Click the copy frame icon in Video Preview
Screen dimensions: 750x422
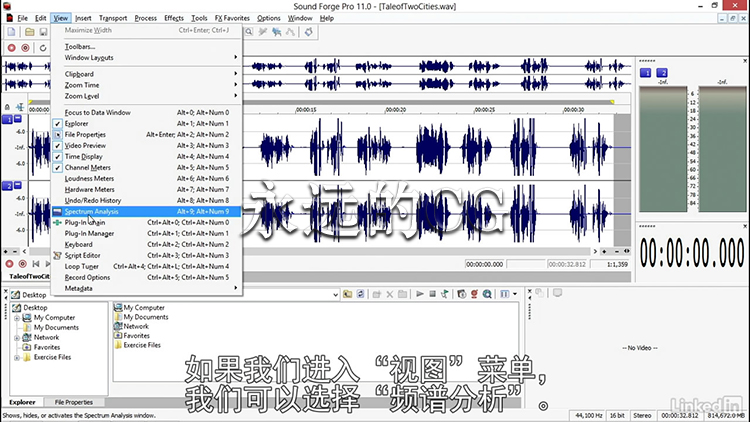(540, 292)
